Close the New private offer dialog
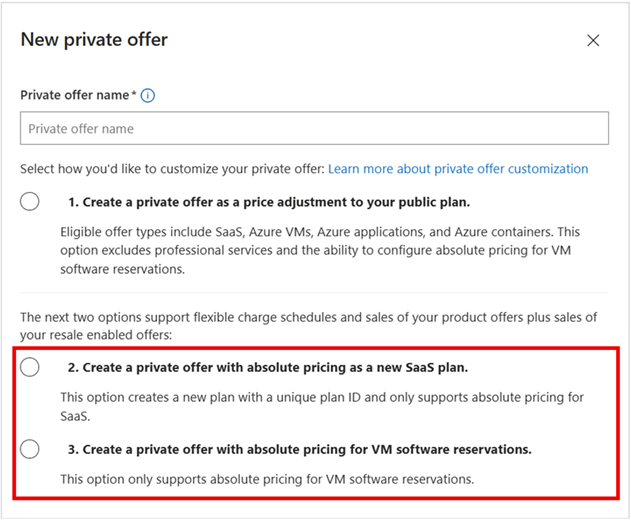 [x=593, y=41]
